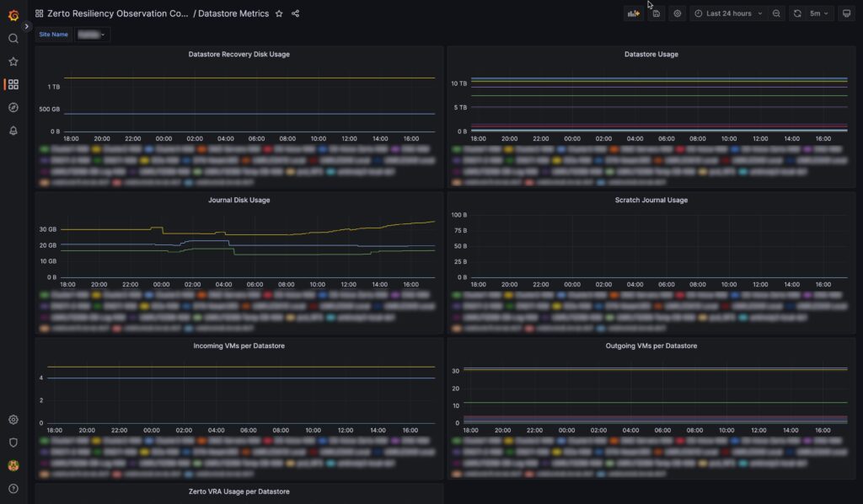Image resolution: width=863 pixels, height=504 pixels.
Task: Expand the left sidebar navigation
Action: [26, 26]
